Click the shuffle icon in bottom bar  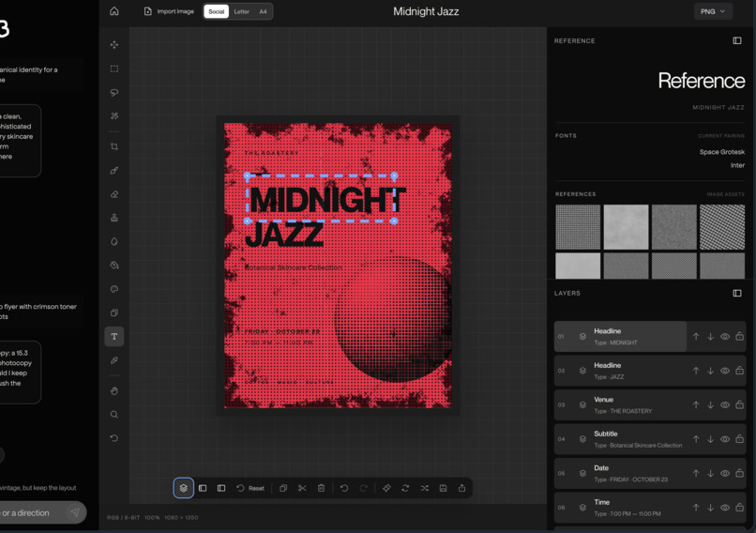click(x=424, y=488)
